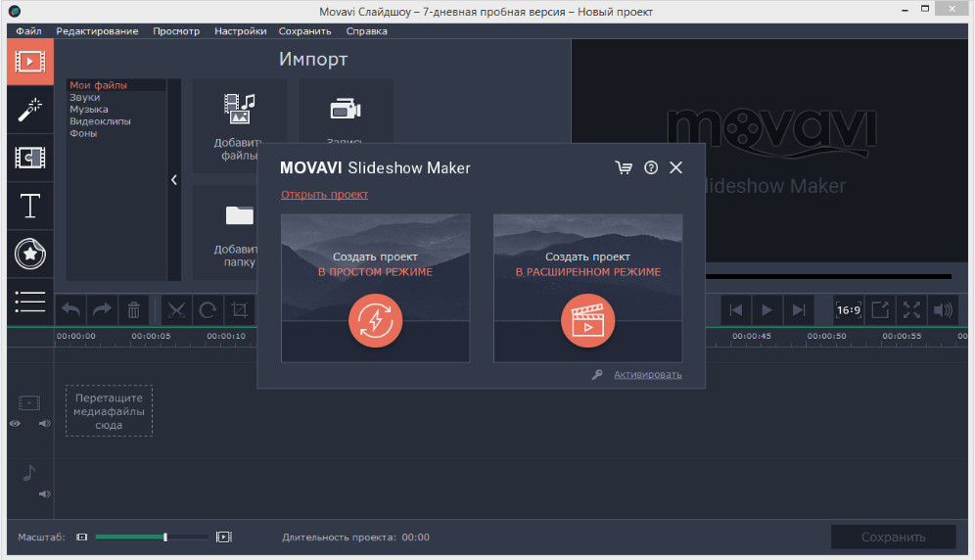
Task: Click the Открыть проект link
Action: click(x=325, y=194)
